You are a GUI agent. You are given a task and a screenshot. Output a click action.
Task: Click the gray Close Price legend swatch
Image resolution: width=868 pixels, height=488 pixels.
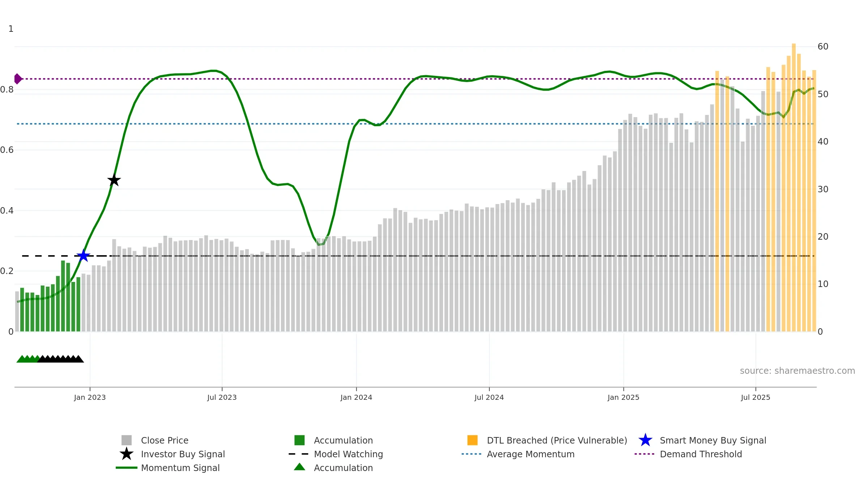pyautogui.click(x=127, y=440)
